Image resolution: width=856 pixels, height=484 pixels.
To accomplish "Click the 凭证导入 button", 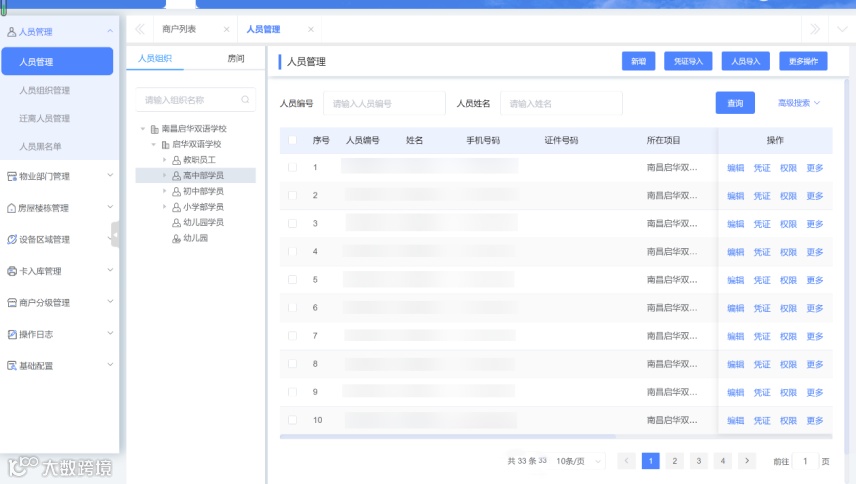I will click(688, 61).
